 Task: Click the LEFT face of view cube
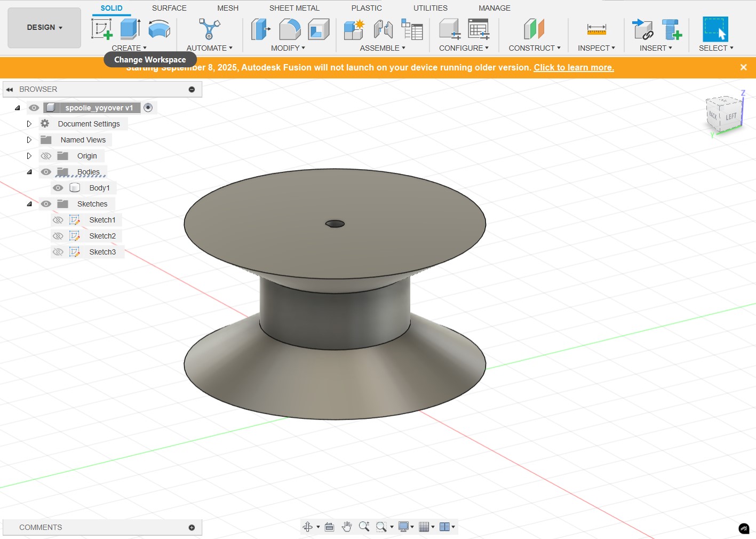coord(730,116)
